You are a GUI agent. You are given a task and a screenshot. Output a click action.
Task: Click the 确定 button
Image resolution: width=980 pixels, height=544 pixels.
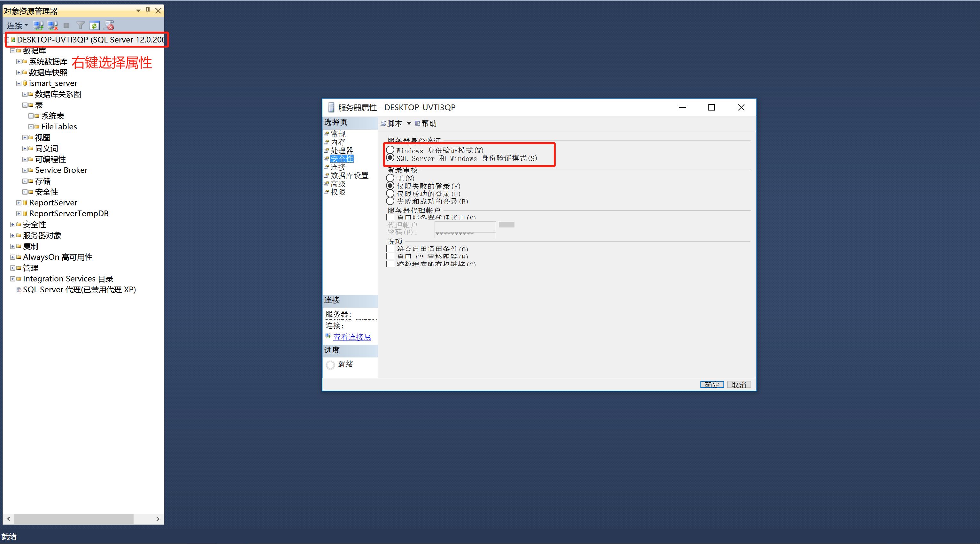click(712, 385)
